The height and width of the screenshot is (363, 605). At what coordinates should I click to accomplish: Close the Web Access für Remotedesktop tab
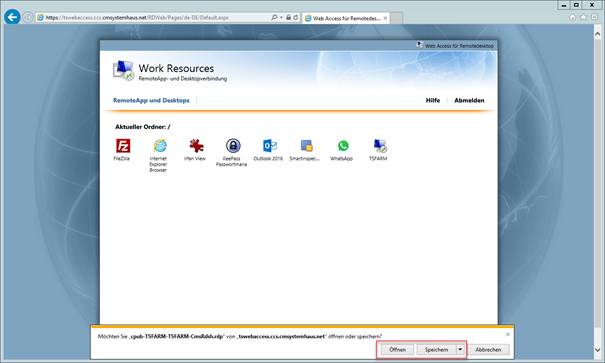pos(385,18)
